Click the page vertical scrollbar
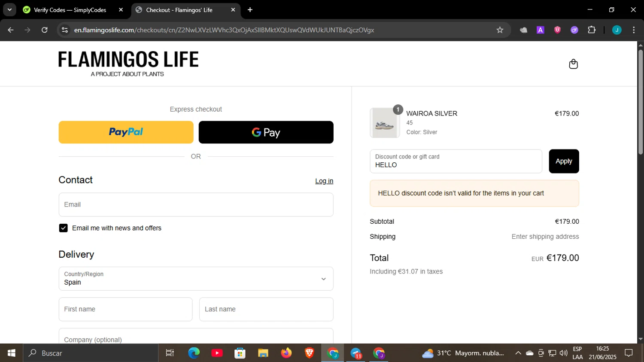This screenshot has width=644, height=362. point(640,103)
